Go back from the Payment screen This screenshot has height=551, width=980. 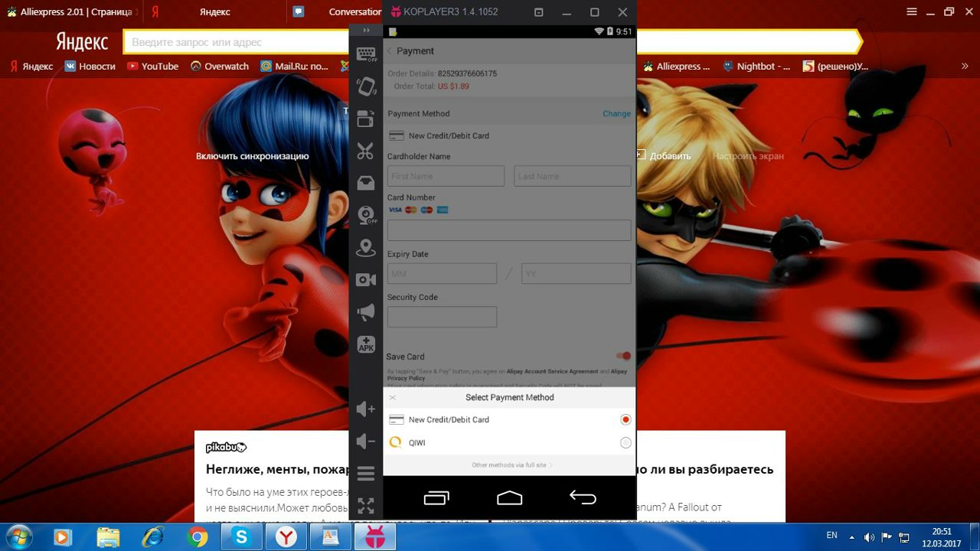click(389, 51)
